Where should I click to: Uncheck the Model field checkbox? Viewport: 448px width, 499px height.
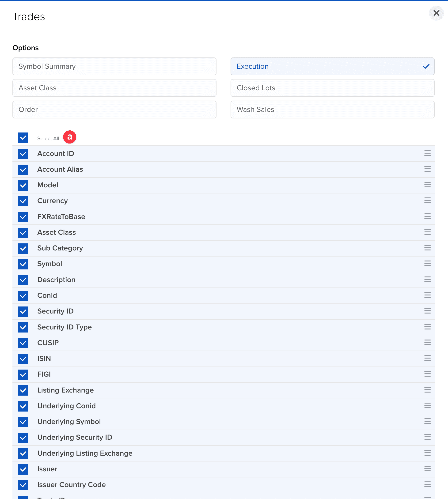tap(23, 185)
